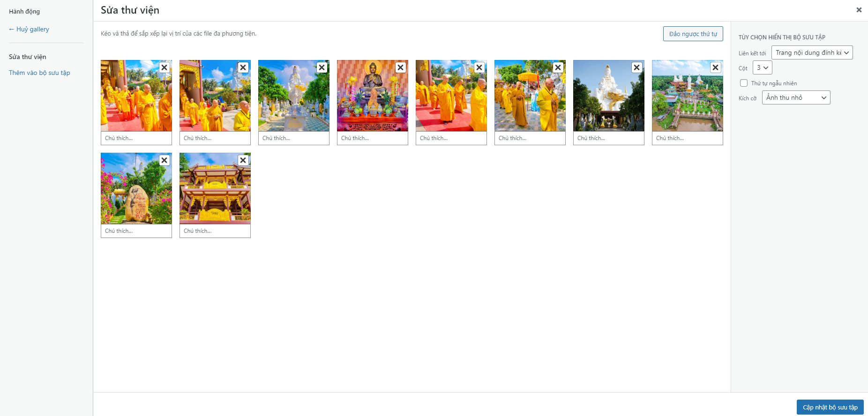
Task: Remove the Buddha altar image
Action: tap(401, 67)
